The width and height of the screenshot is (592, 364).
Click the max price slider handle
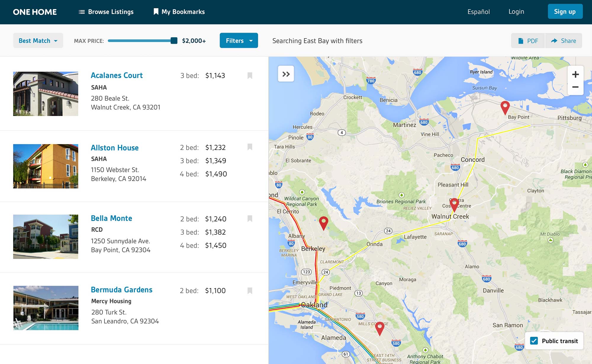[174, 41]
